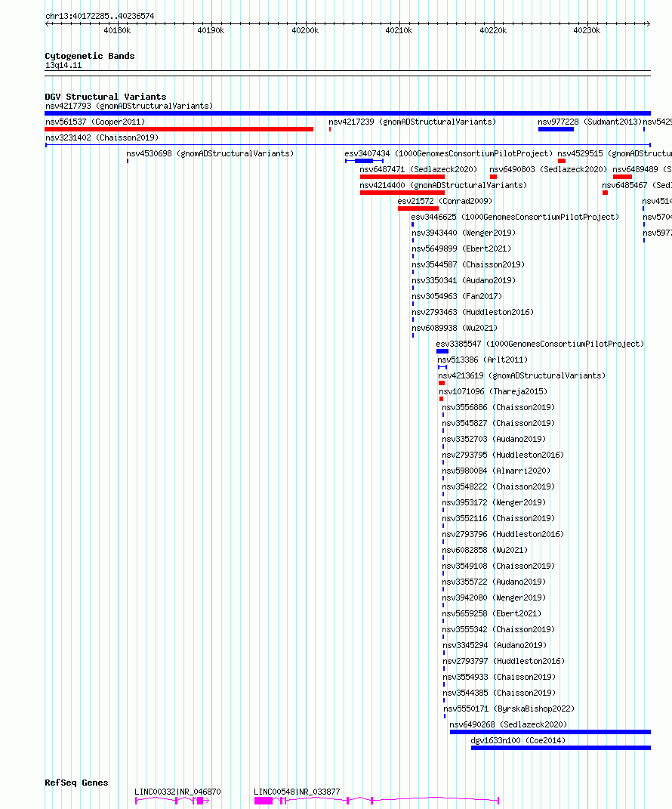Image resolution: width=672 pixels, height=809 pixels.
Task: Select nsv6089938 (Wu2021)
Action: 455,328
